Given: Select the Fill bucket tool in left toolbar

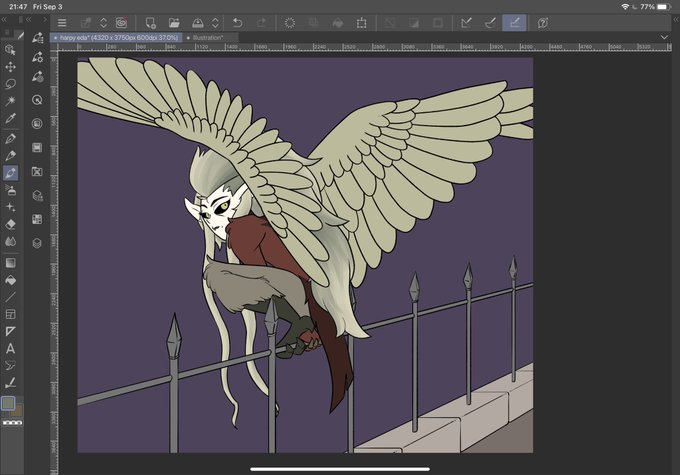Looking at the screenshot, I should 10,280.
